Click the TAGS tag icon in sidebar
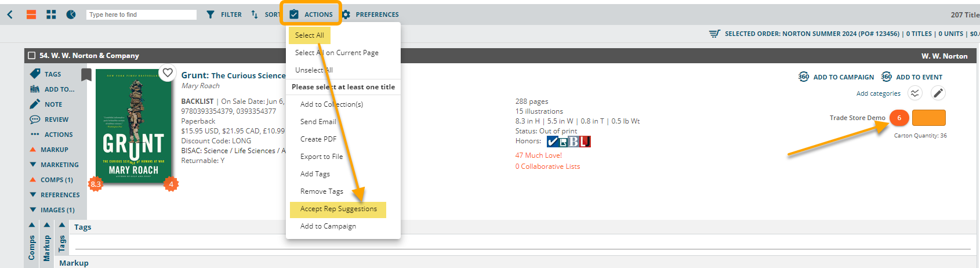Image resolution: width=980 pixels, height=268 pixels. coord(35,74)
